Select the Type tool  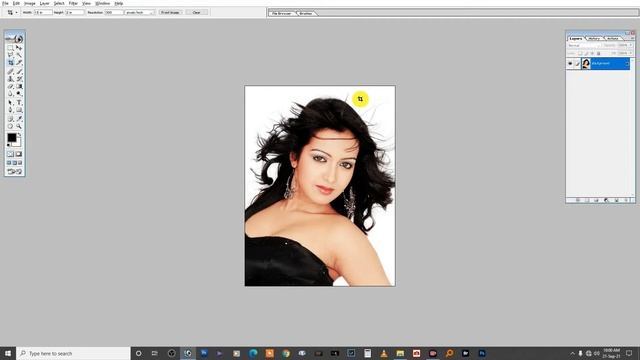[x=19, y=102]
